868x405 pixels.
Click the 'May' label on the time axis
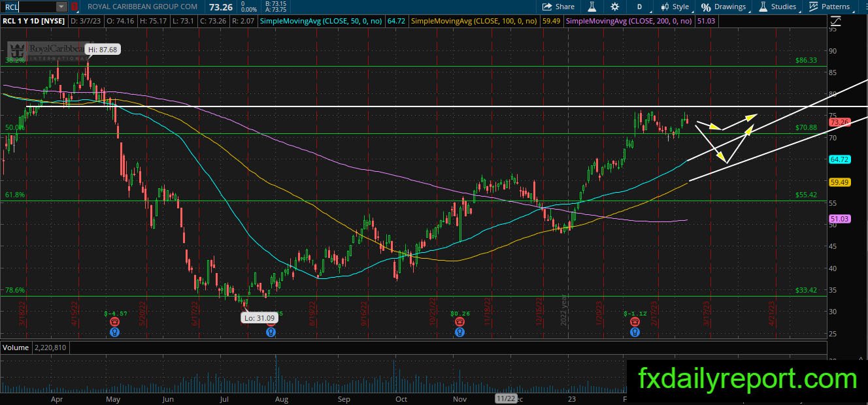(113, 398)
